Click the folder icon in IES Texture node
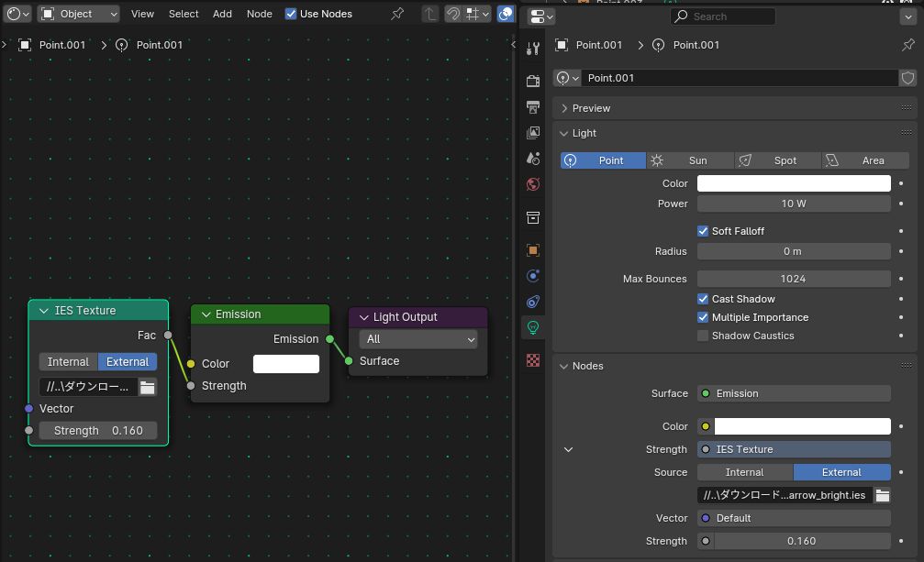Screen dimensions: 924x562 tap(148, 387)
